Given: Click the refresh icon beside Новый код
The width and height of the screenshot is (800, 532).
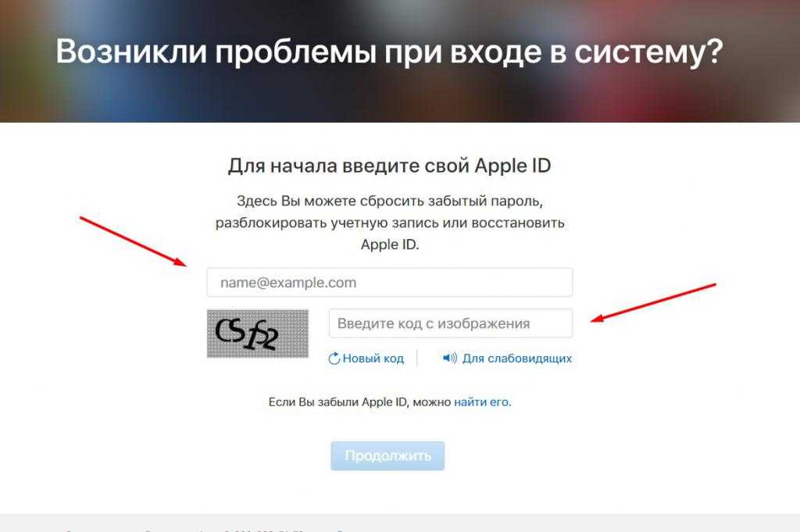Looking at the screenshot, I should coord(334,359).
